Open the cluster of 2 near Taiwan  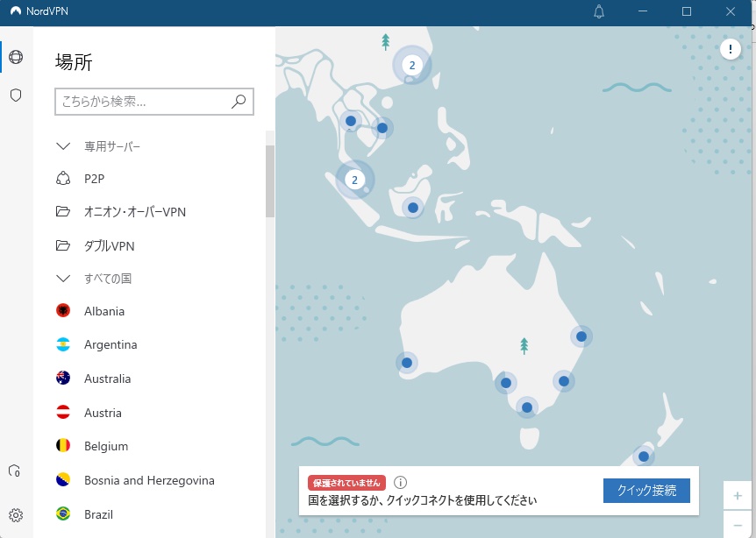click(412, 65)
